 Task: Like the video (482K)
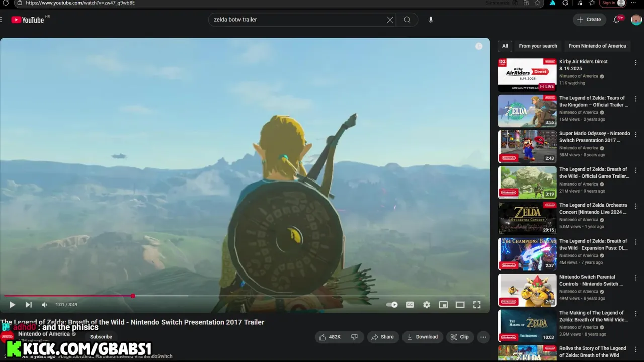(330, 337)
